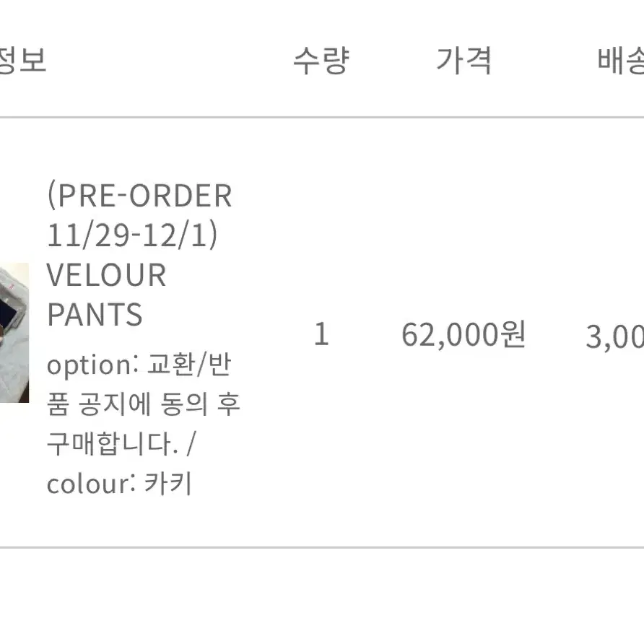Click the option 교환/반품 공지 text
The width and height of the screenshot is (644, 644).
139,384
